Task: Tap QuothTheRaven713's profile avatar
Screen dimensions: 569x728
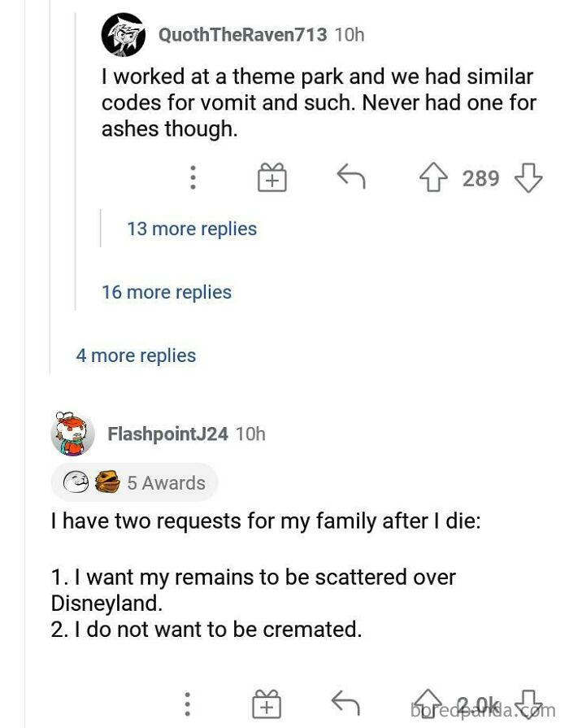Action: tap(123, 35)
